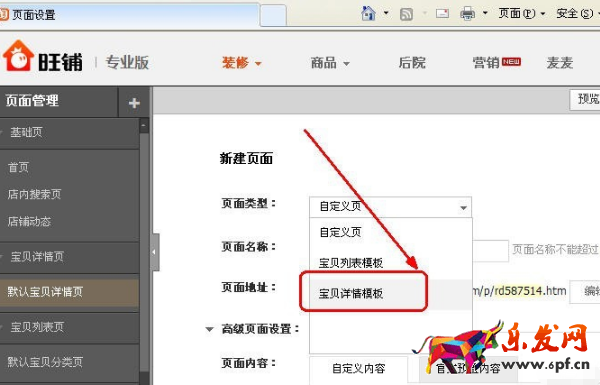Screen dimensions: 600x385
Task: Open 店内搜索页 in the sidebar
Action: point(34,194)
